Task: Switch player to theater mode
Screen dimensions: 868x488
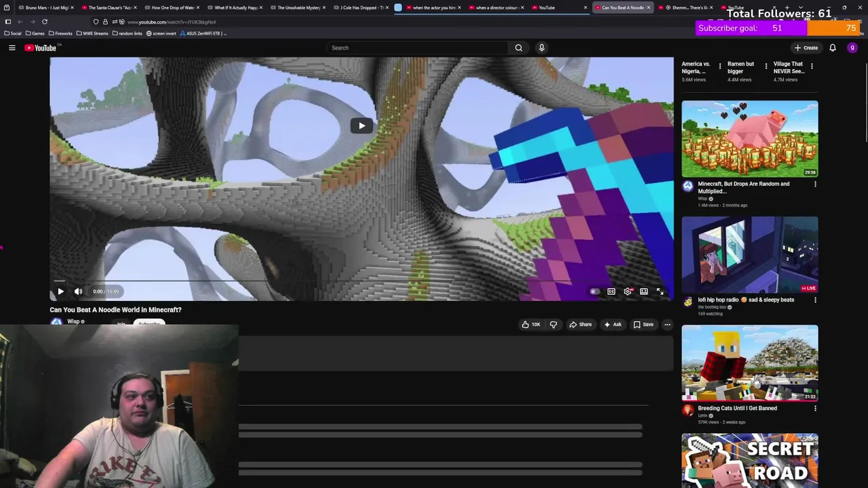Action: point(644,291)
